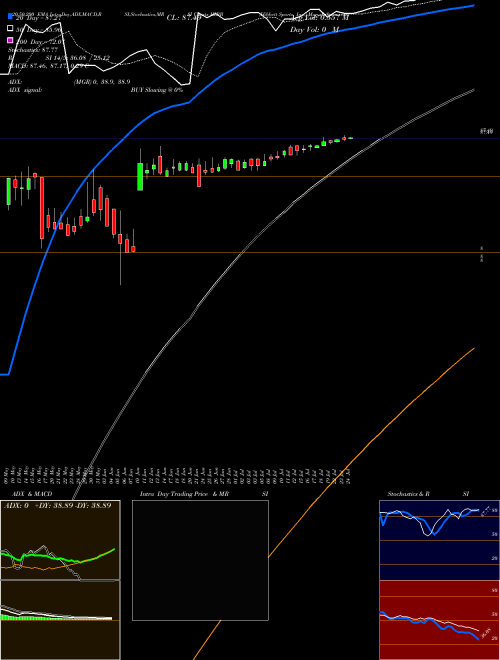Click the Intra Day Trading Price & MRSI title
Screen dimensions: 500x660
click(x=204, y=494)
